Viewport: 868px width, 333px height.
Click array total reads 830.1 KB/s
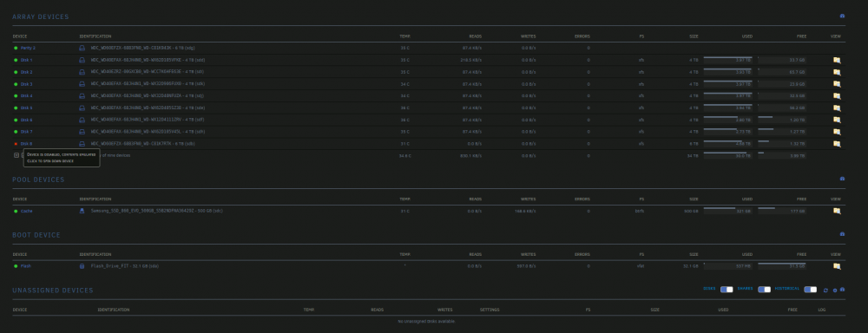point(471,156)
